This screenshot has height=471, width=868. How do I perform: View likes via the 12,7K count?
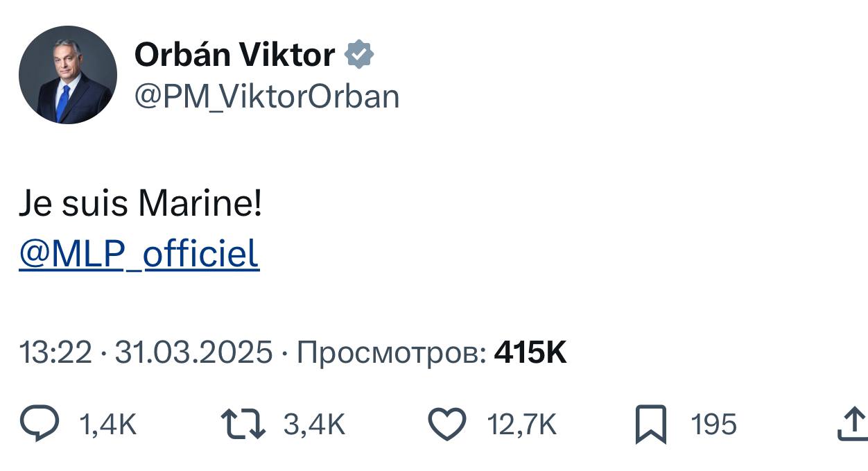[522, 424]
